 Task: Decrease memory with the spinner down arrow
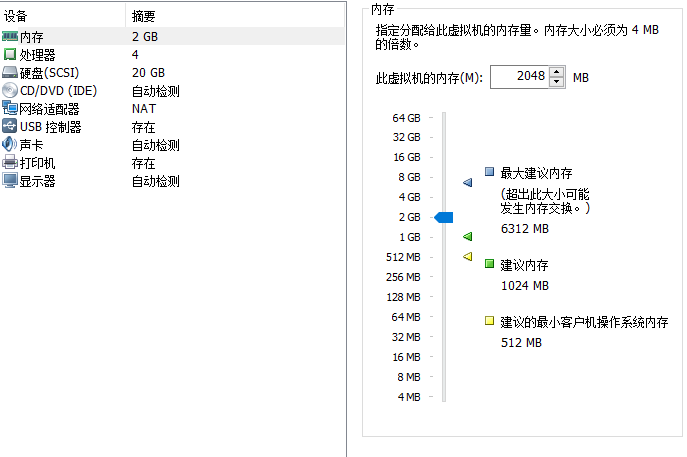point(556,82)
